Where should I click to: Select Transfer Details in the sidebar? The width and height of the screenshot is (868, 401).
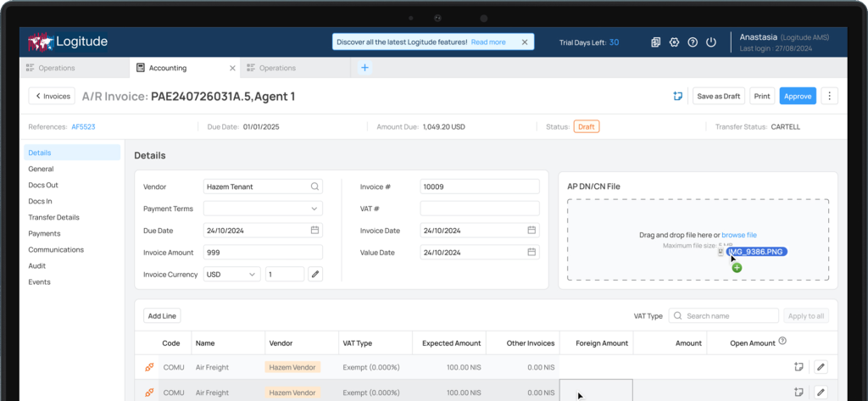click(53, 217)
